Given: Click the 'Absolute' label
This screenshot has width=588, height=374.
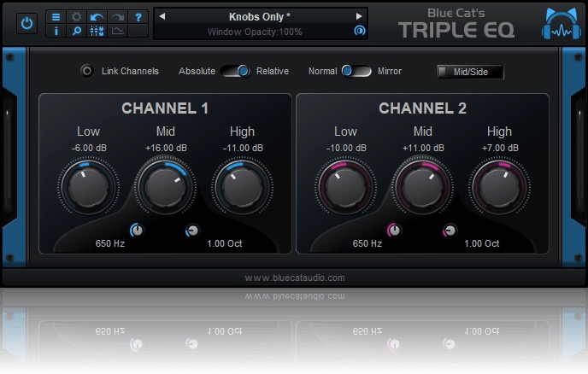Looking at the screenshot, I should pyautogui.click(x=197, y=71).
